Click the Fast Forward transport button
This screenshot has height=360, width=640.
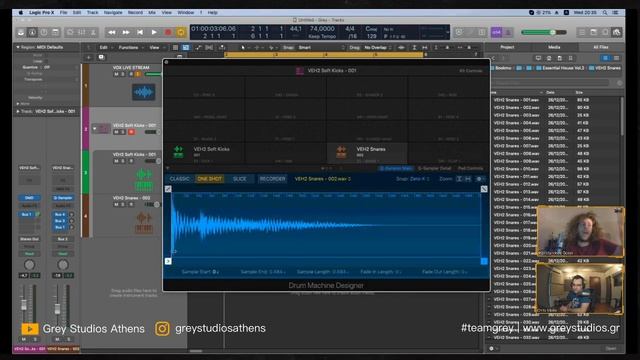point(126,32)
